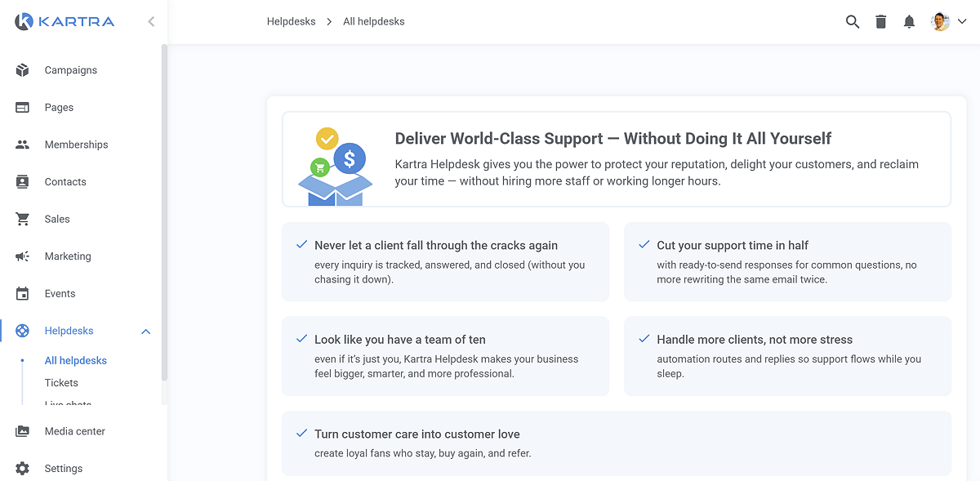Click checkmark beside 'Handle more clients'
Viewport: 980px width, 481px height.
click(x=644, y=339)
